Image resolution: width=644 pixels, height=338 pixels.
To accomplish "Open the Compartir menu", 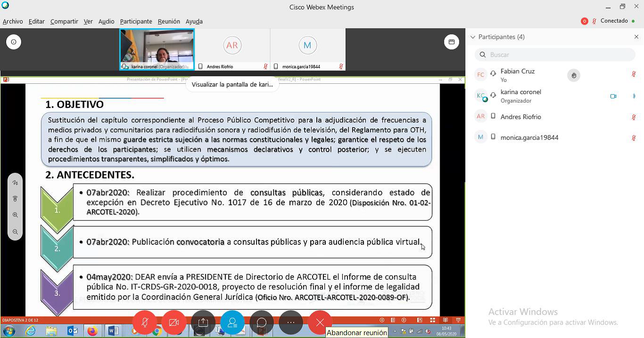I will click(x=64, y=22).
